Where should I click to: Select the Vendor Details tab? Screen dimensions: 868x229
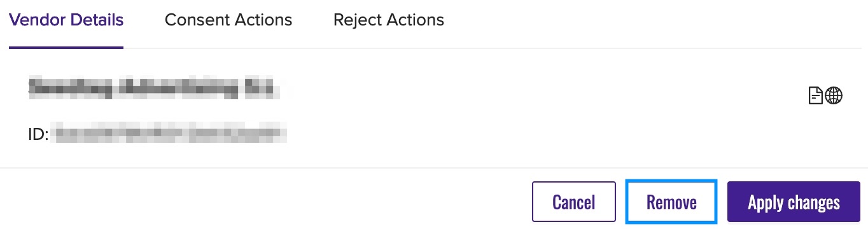point(66,20)
